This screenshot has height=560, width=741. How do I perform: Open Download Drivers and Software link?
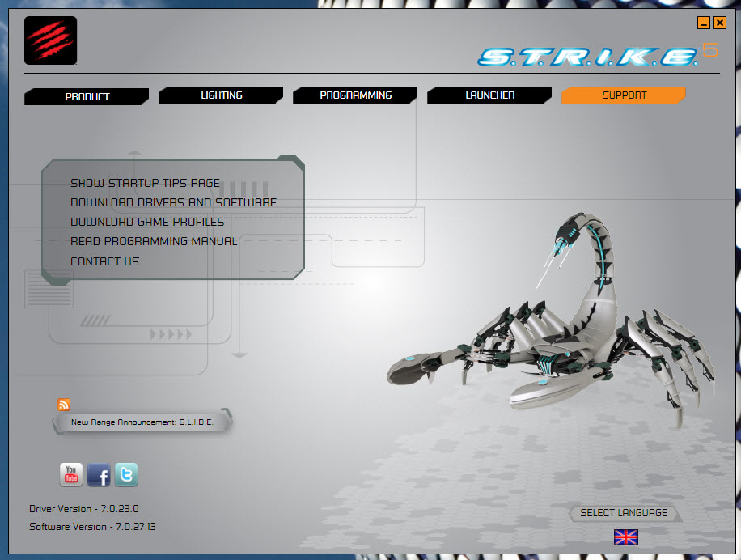point(173,202)
